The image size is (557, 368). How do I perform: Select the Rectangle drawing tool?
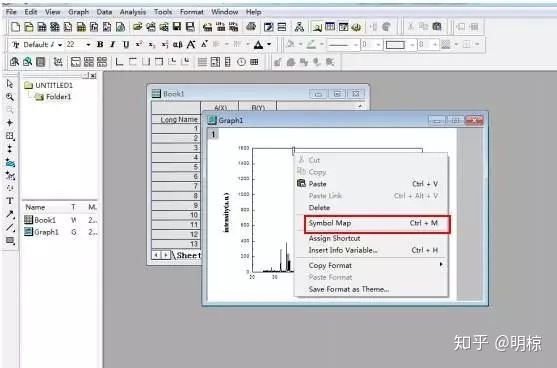(10, 241)
